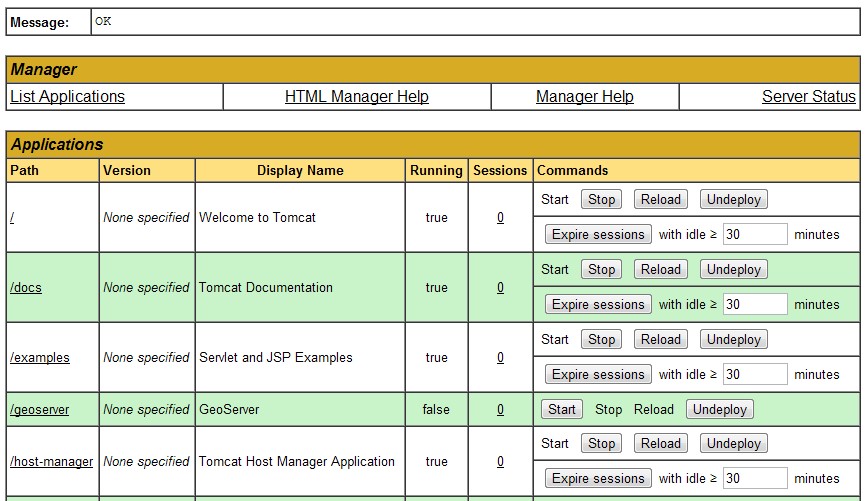Focus idle minutes field for /examples
The image size is (866, 501).
tap(755, 375)
